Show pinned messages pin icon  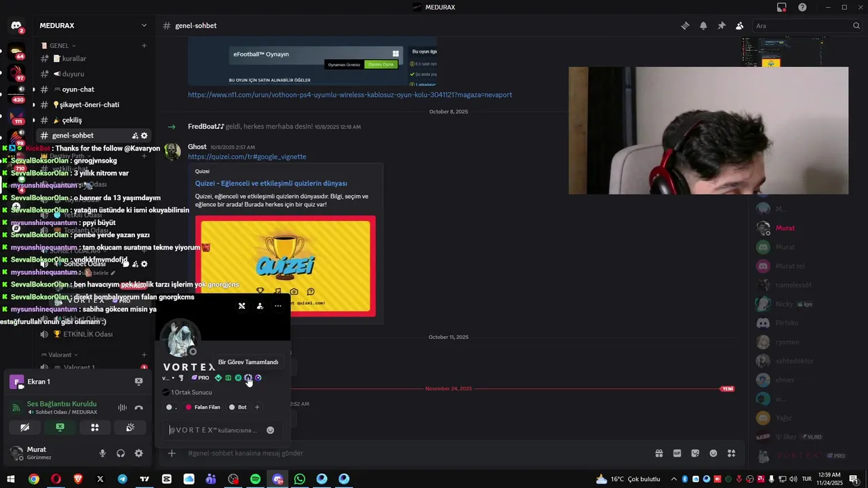[722, 26]
